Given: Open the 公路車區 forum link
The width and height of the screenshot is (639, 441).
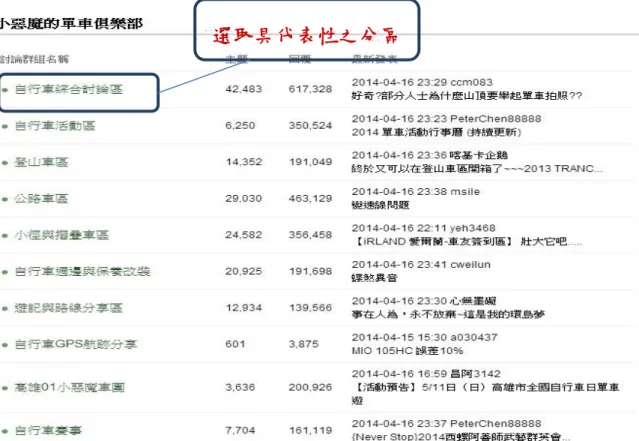Looking at the screenshot, I should [41, 198].
